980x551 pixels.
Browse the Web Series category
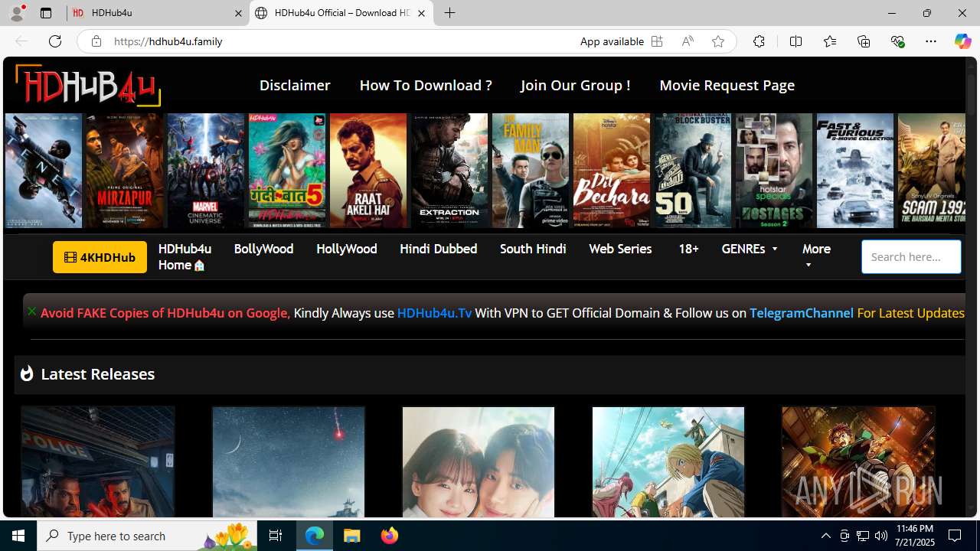coord(620,249)
